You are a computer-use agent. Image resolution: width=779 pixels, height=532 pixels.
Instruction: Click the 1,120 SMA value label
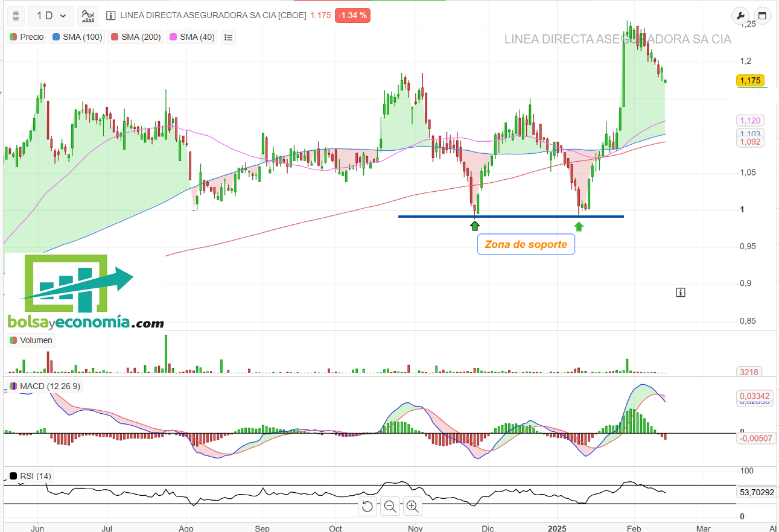pos(751,120)
